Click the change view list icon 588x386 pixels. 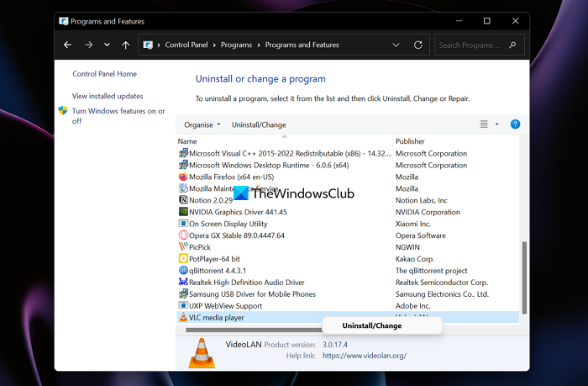click(x=484, y=124)
